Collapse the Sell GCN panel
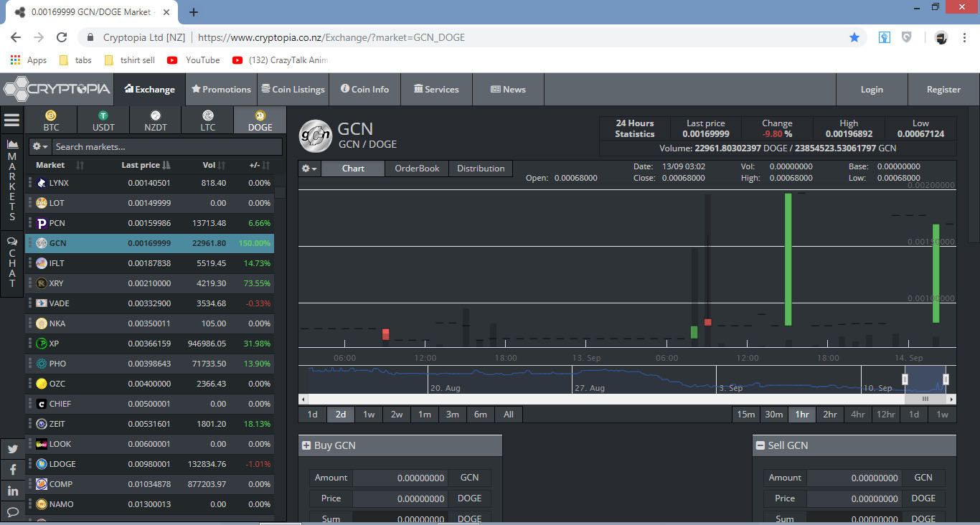 [760, 445]
